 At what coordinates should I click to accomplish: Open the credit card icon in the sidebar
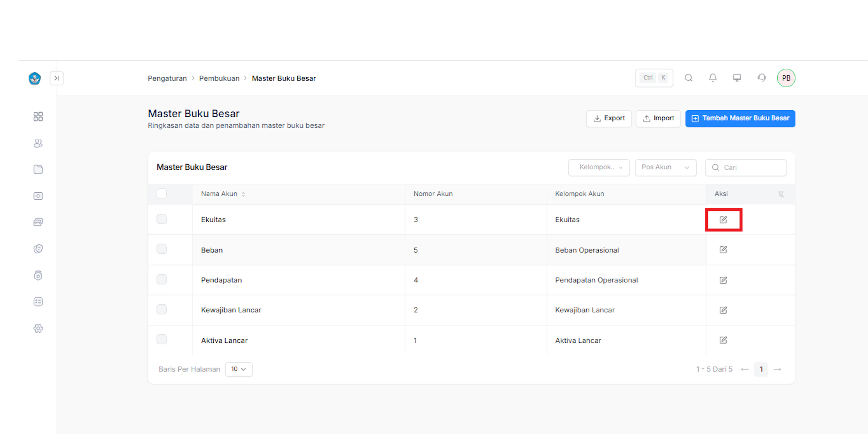coord(38,222)
